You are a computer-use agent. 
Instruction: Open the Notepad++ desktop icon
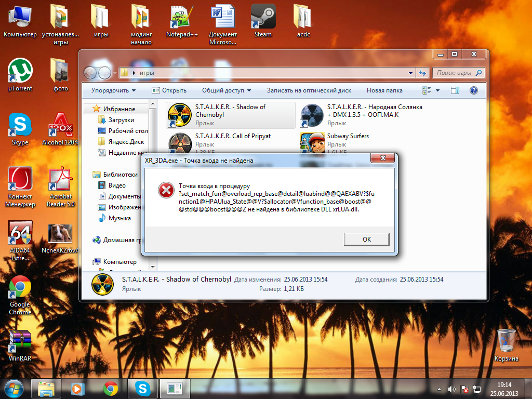pos(182,18)
